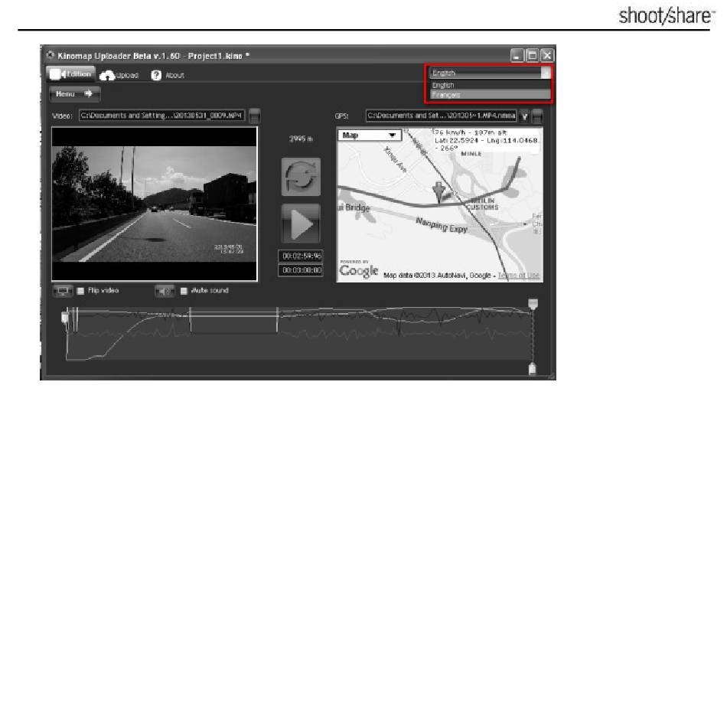This screenshot has height=728, width=727.
Task: Browse for a GPS file icon
Action: [x=537, y=116]
